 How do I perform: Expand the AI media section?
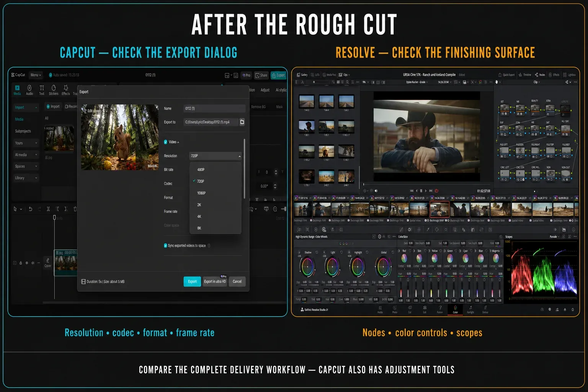click(26, 155)
